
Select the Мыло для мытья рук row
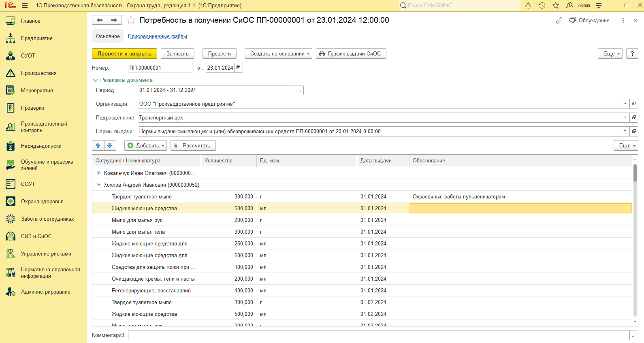[x=362, y=220]
